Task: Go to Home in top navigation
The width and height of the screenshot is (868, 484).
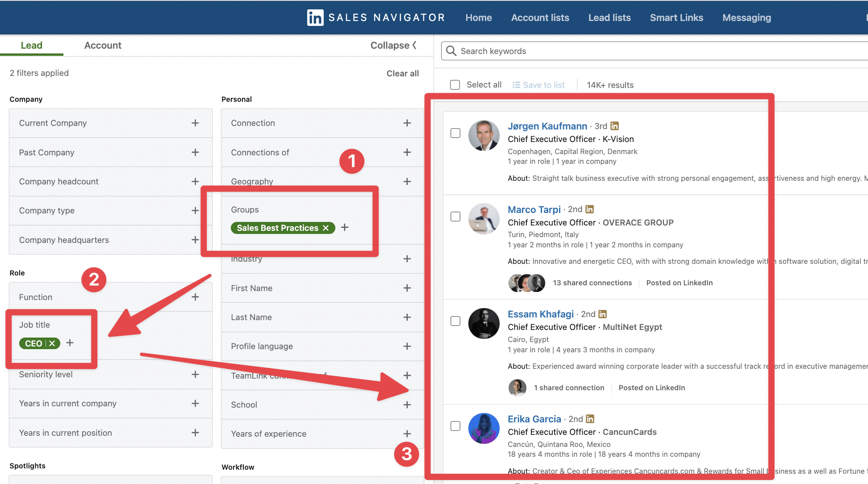Action: pyautogui.click(x=479, y=18)
